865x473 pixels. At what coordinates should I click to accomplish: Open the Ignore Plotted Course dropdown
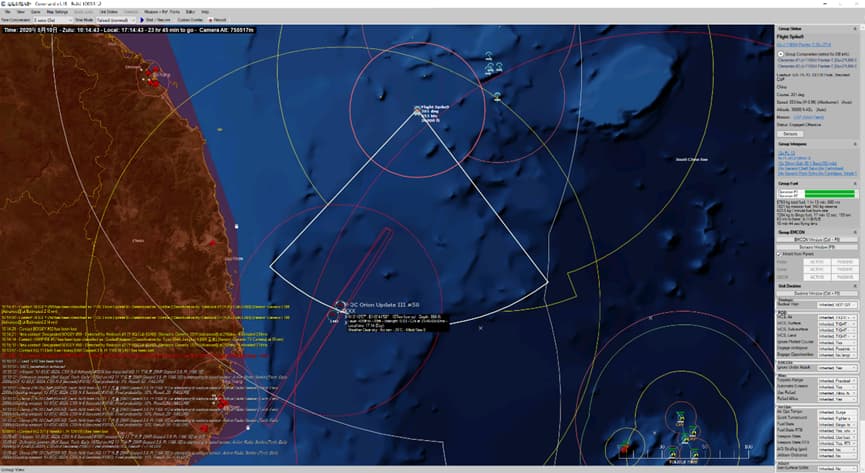click(x=837, y=342)
